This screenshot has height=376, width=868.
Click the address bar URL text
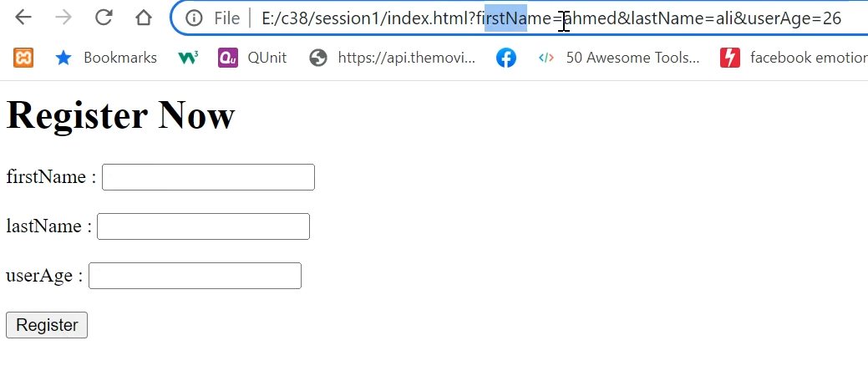click(551, 19)
